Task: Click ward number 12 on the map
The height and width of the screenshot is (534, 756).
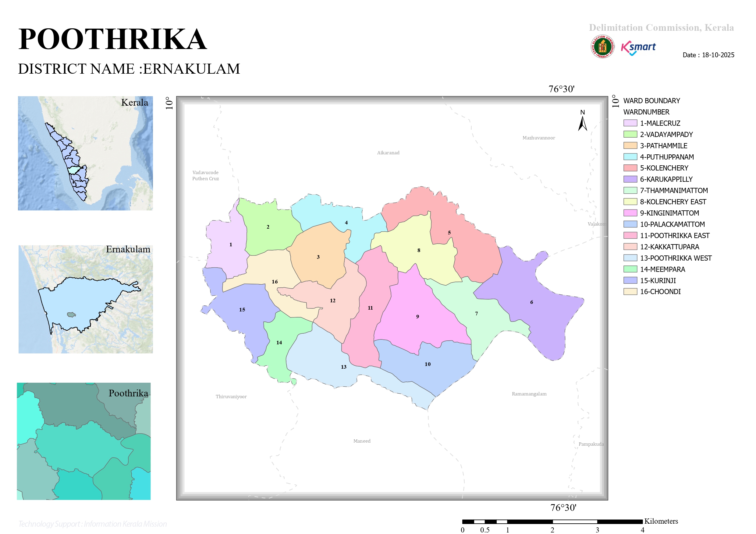Action: (x=332, y=300)
